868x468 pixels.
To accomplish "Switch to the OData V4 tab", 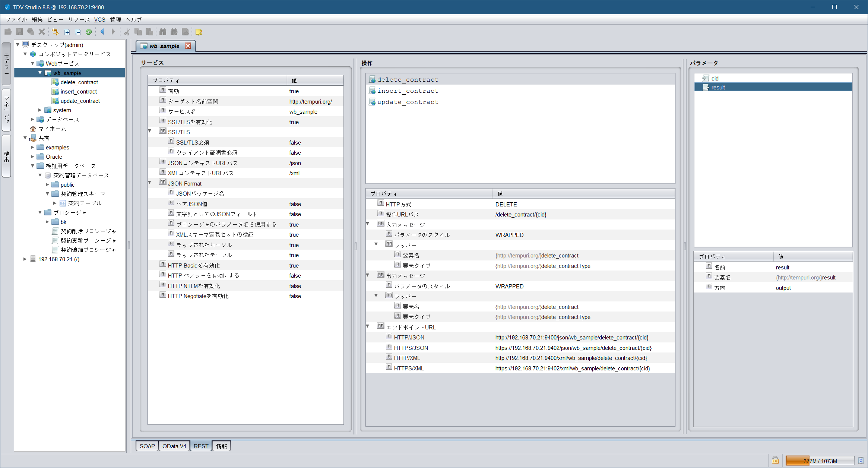I will 174,446.
